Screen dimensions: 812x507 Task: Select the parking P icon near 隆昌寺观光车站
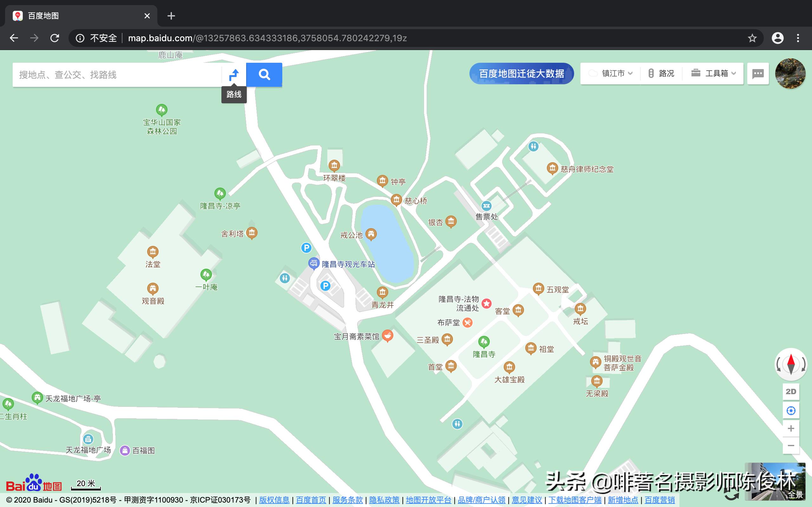click(306, 248)
